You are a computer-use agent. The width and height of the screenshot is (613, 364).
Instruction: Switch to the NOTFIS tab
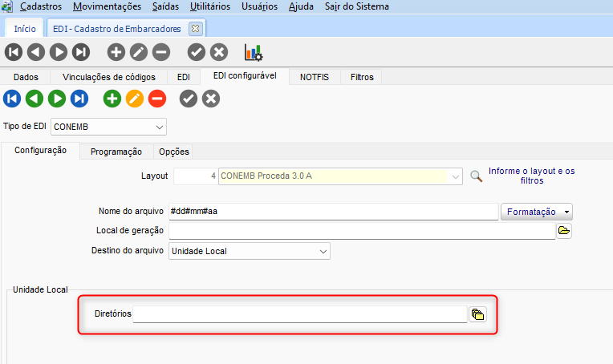tap(315, 77)
